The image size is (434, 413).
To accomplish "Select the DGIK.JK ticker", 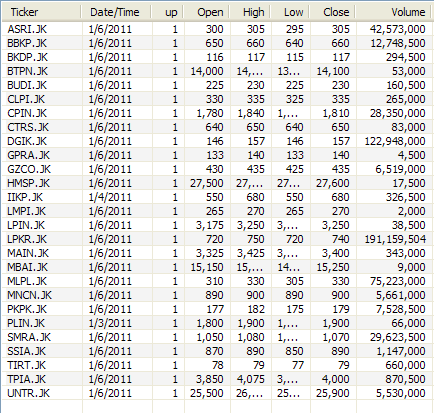I will click(27, 141).
